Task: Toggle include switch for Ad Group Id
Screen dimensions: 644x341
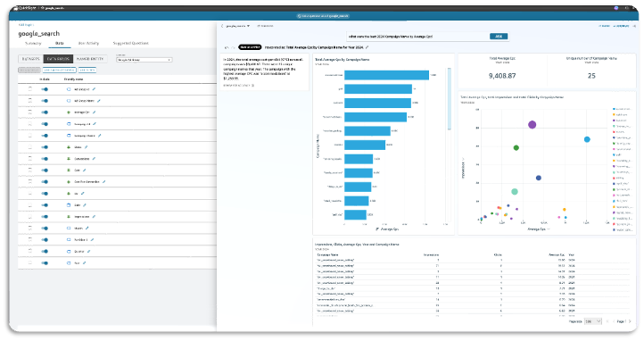Action: [45, 89]
